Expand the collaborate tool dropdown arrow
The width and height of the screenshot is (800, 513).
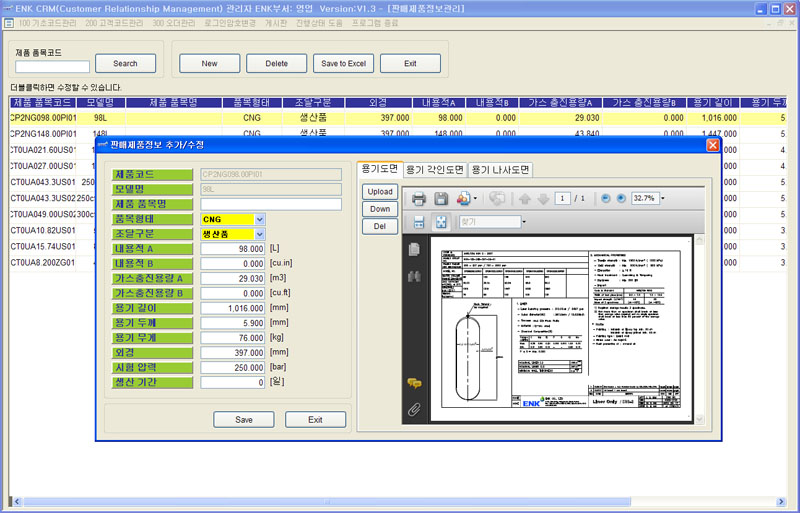tap(475, 199)
